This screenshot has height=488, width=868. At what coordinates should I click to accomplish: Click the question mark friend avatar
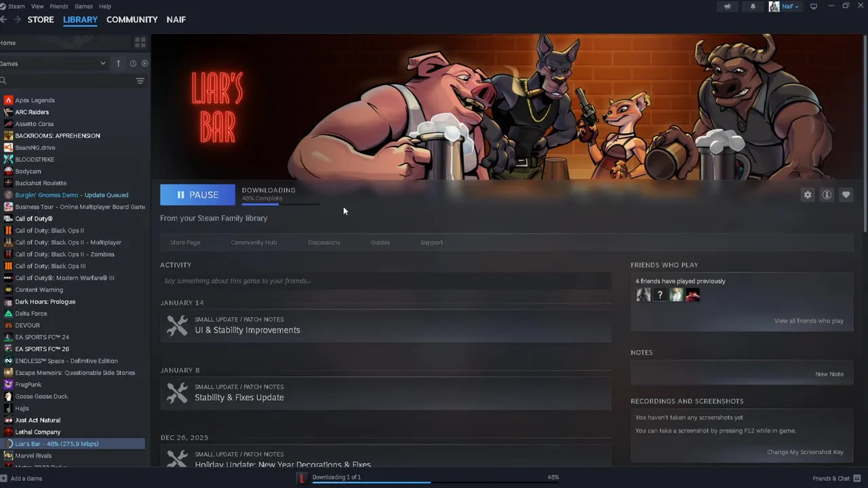[x=660, y=295]
